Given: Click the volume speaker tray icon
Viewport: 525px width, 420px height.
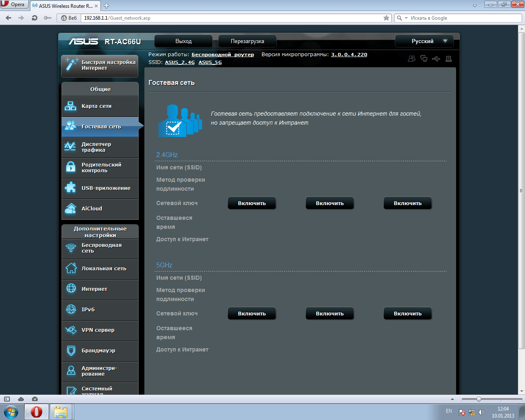Looking at the screenshot, I should point(482,412).
